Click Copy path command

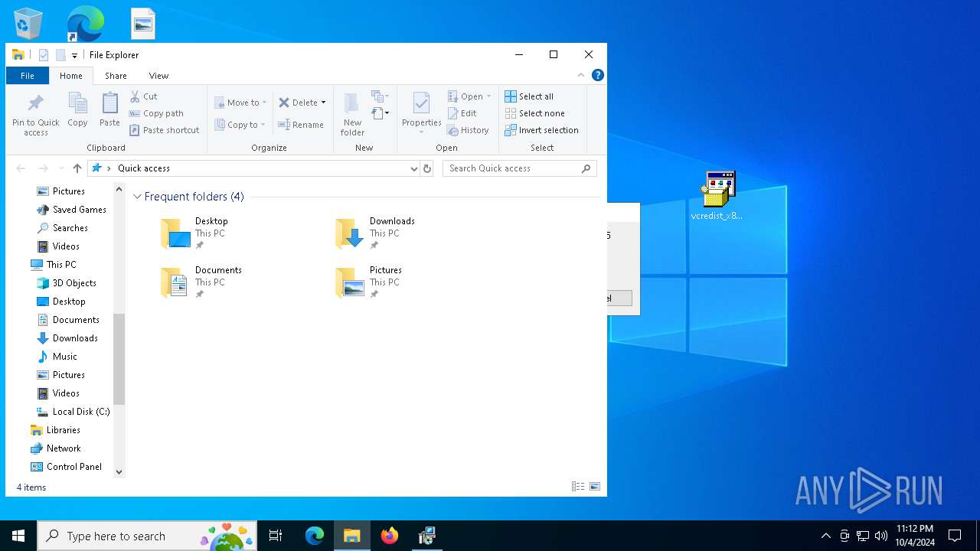(156, 113)
